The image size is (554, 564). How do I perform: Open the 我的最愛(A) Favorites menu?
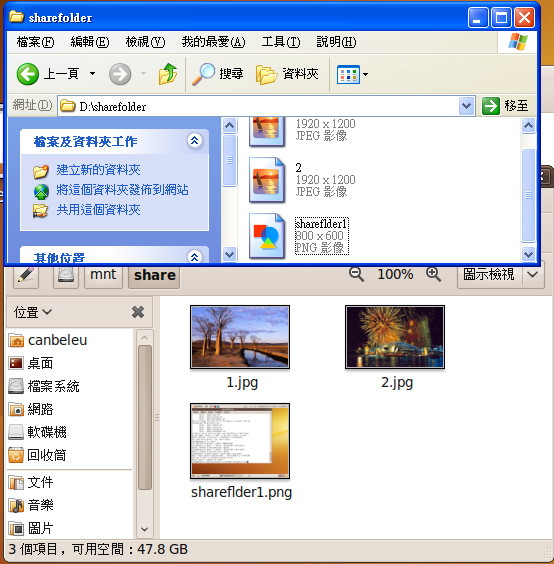click(x=213, y=42)
